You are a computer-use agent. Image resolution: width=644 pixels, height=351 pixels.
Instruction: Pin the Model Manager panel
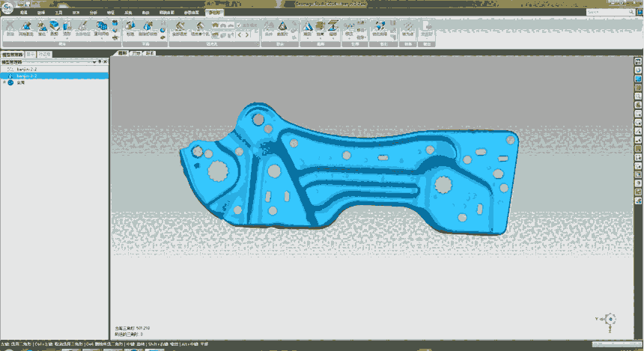coord(101,62)
